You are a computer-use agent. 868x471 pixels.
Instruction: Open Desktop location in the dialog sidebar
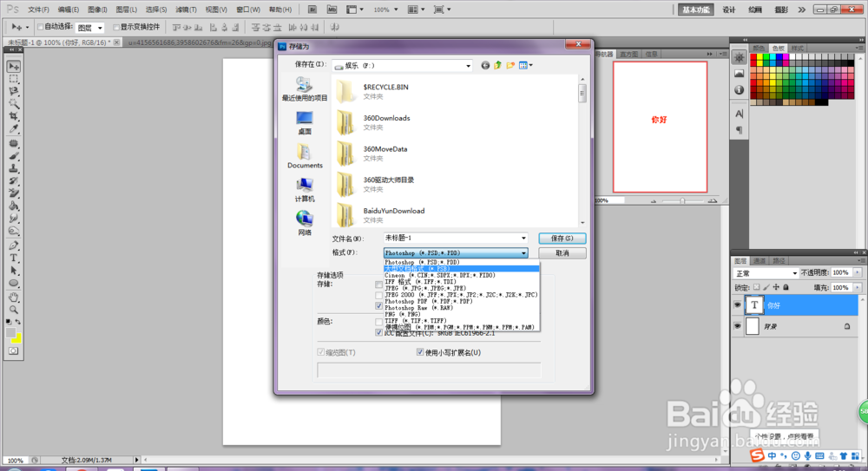(305, 123)
